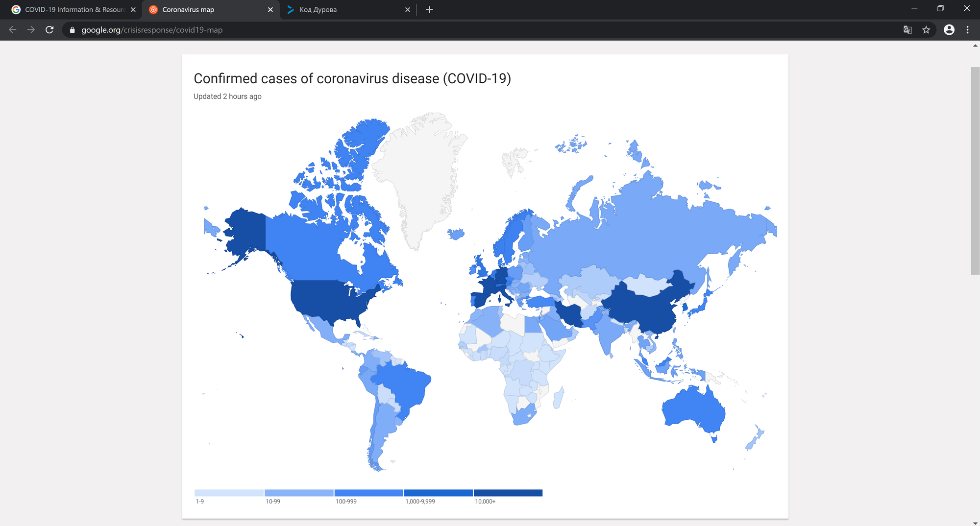
Task: Close the Код Дурова tab
Action: [x=408, y=10]
